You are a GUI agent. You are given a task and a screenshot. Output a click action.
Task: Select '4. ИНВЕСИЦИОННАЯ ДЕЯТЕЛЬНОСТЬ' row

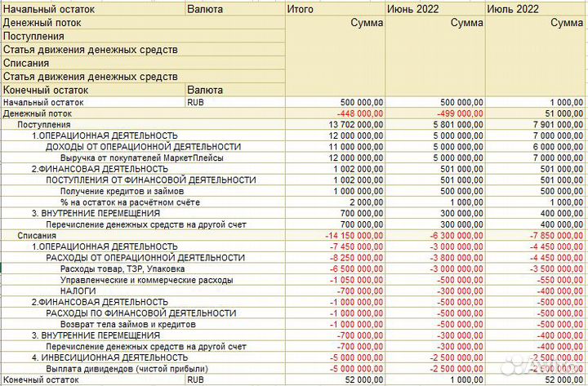click(x=294, y=357)
